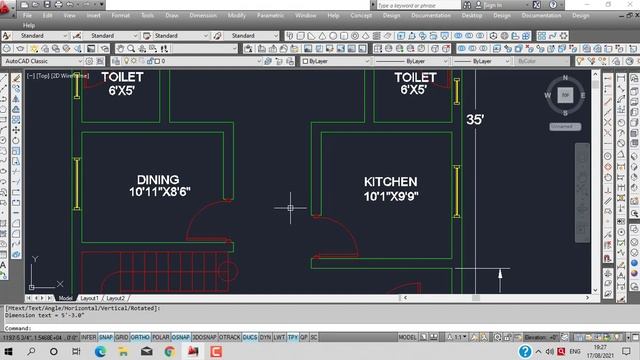Toggle layer 0 on/off light bulb
The width and height of the screenshot is (640, 360).
127,61
